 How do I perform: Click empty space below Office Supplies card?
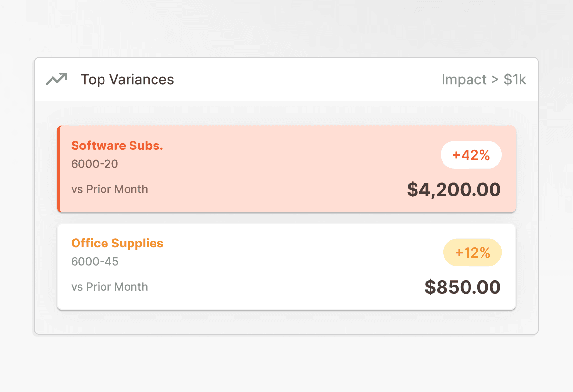[286, 321]
